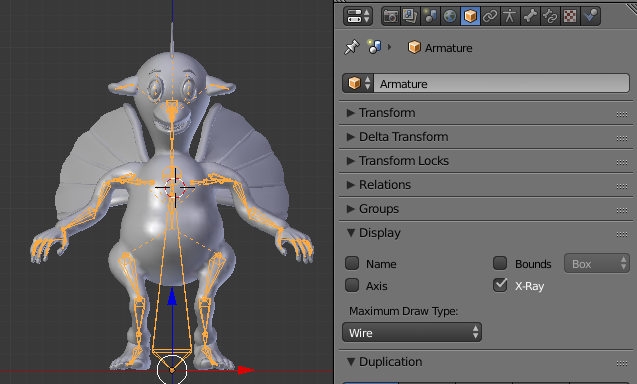Enable the Name display checkbox

[352, 263]
